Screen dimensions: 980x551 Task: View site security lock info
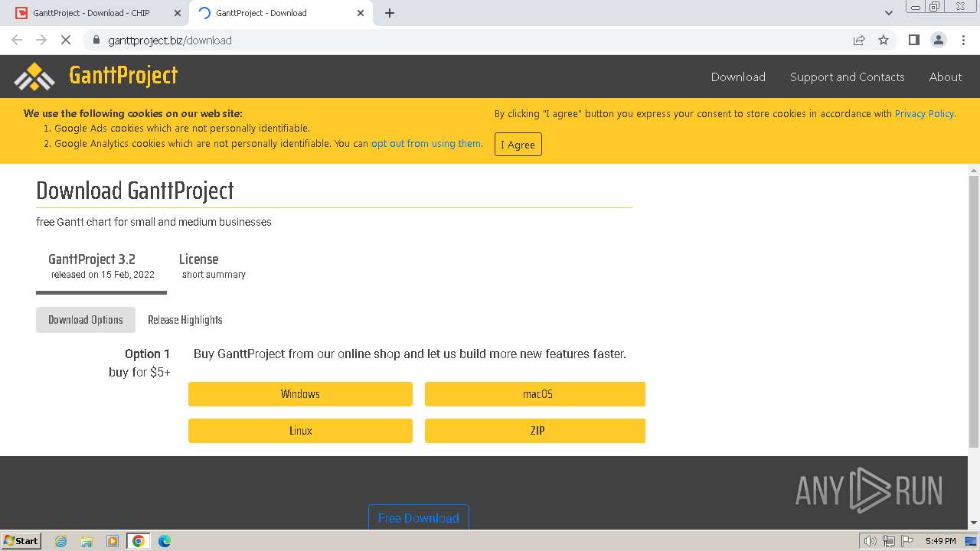pyautogui.click(x=96, y=41)
